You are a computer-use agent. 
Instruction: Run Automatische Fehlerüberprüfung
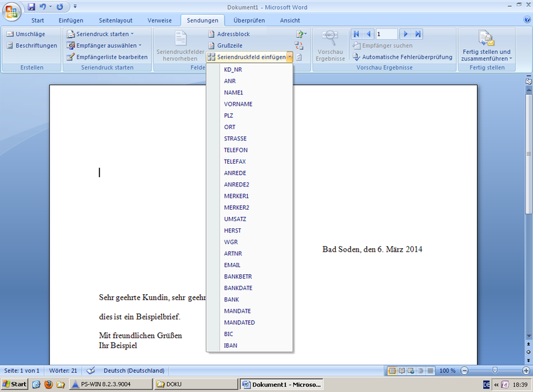click(x=403, y=57)
